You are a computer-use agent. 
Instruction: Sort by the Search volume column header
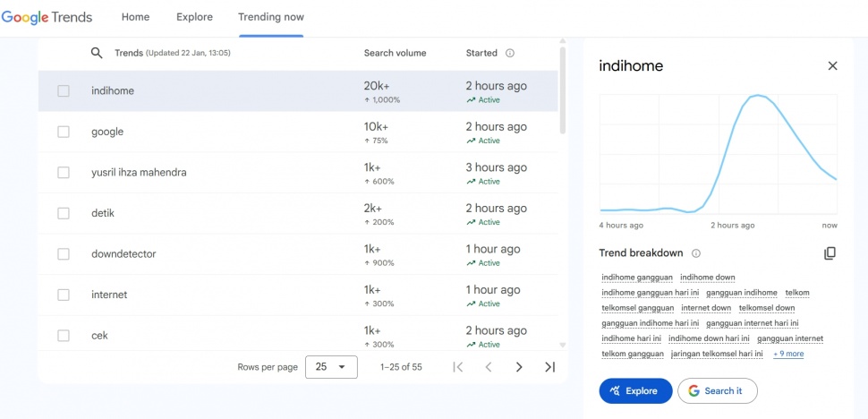pyautogui.click(x=395, y=54)
